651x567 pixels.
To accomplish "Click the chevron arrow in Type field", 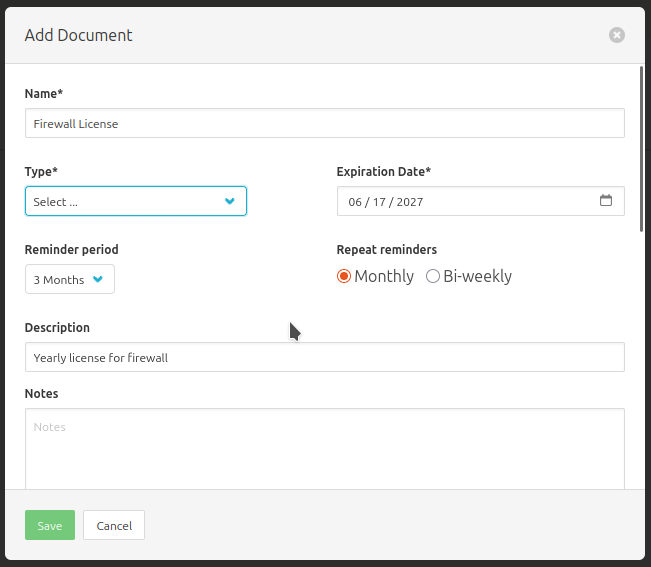I will coord(230,201).
